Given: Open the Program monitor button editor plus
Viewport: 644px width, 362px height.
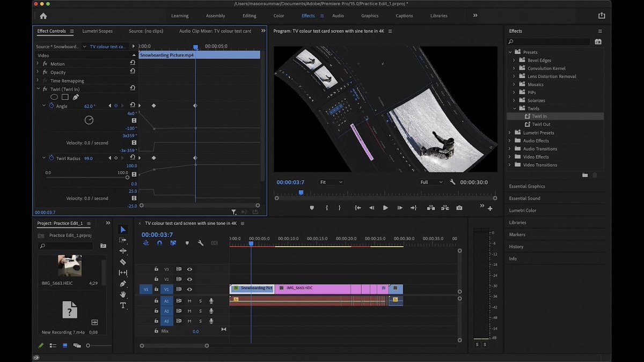Looking at the screenshot, I should (490, 209).
